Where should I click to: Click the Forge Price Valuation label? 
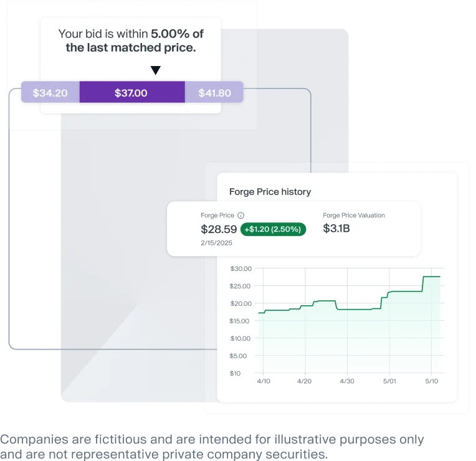click(x=354, y=215)
